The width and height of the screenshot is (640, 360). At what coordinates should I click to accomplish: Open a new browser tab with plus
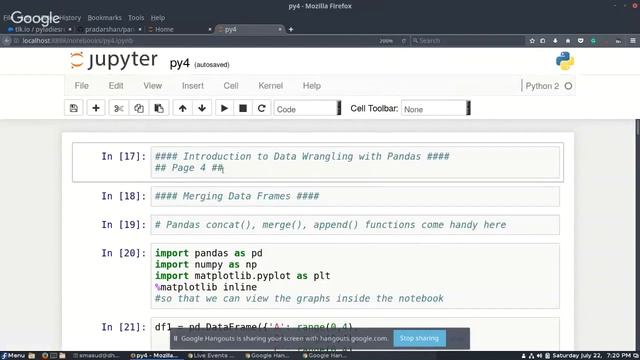point(291,29)
